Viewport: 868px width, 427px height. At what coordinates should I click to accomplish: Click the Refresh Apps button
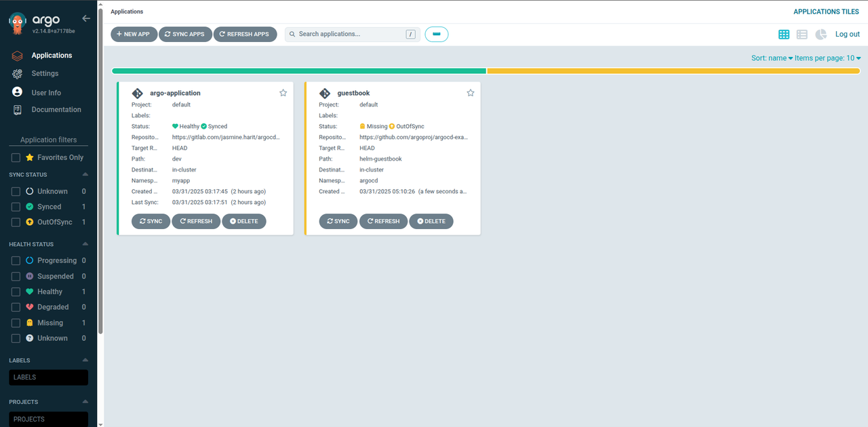245,34
